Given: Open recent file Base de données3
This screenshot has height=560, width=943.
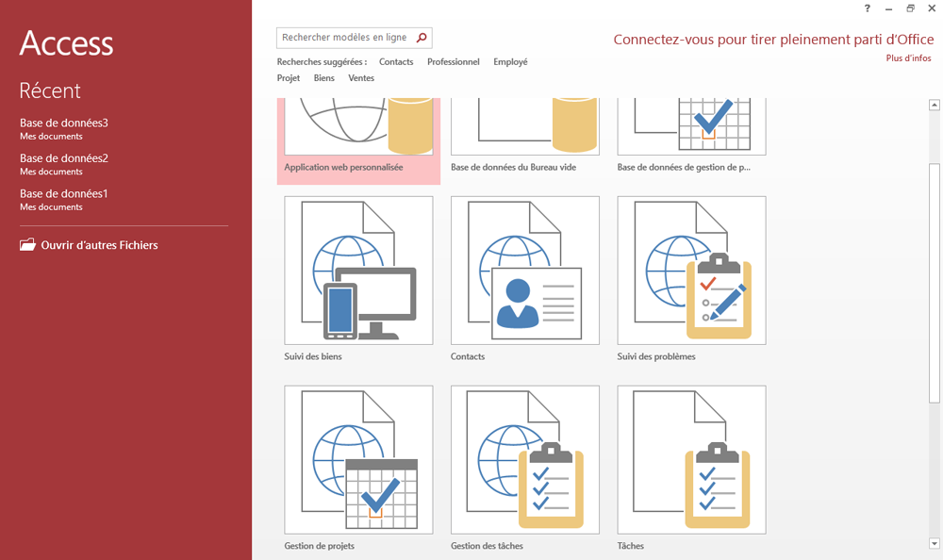Looking at the screenshot, I should (x=64, y=129).
